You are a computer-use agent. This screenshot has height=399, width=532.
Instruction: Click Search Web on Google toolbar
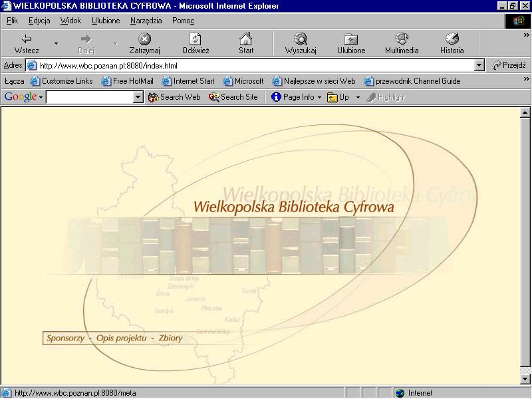(174, 97)
